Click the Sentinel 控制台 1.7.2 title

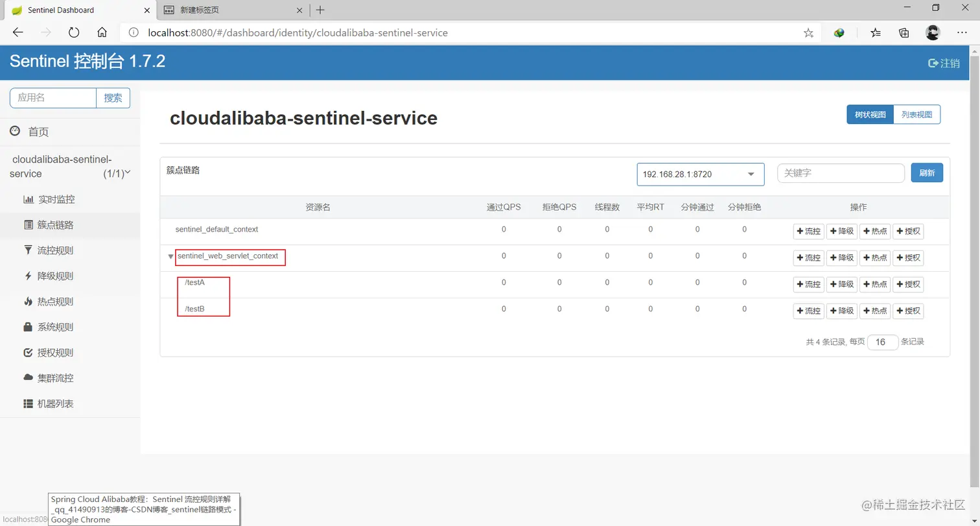coord(87,62)
